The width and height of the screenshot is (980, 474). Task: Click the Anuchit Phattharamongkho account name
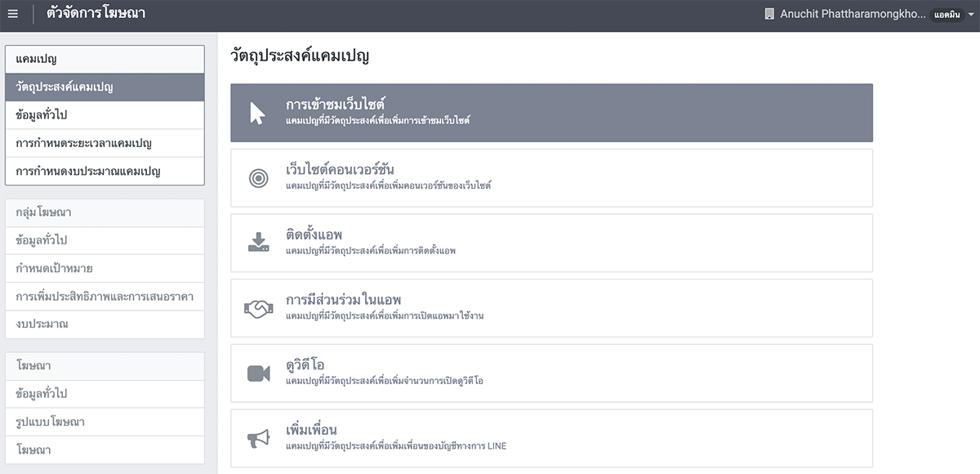click(x=853, y=14)
